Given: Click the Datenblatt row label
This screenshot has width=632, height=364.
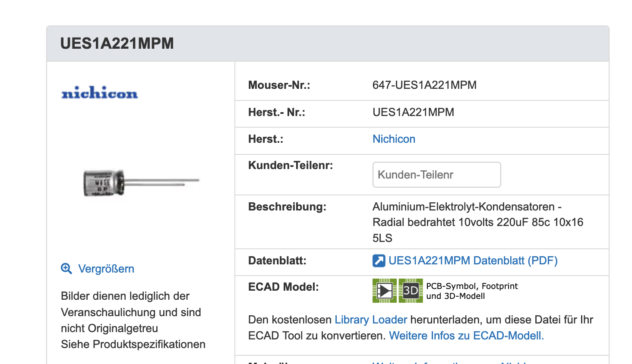Looking at the screenshot, I should 277,260.
